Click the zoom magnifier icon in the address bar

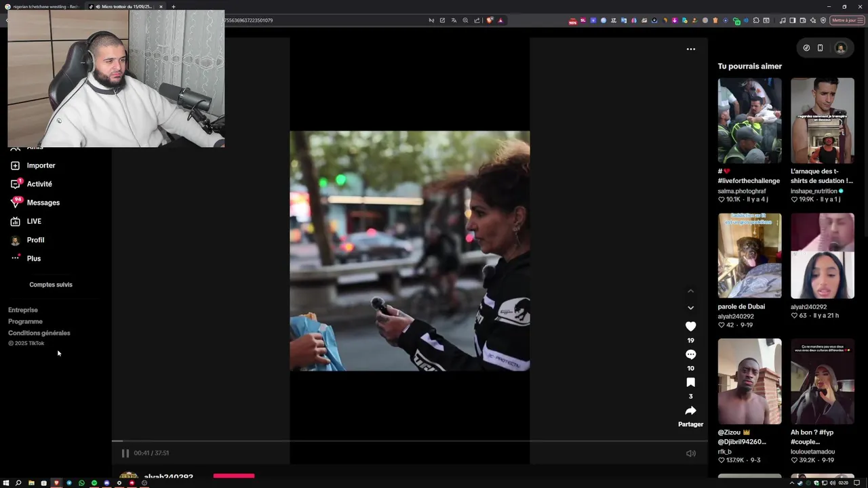[465, 20]
